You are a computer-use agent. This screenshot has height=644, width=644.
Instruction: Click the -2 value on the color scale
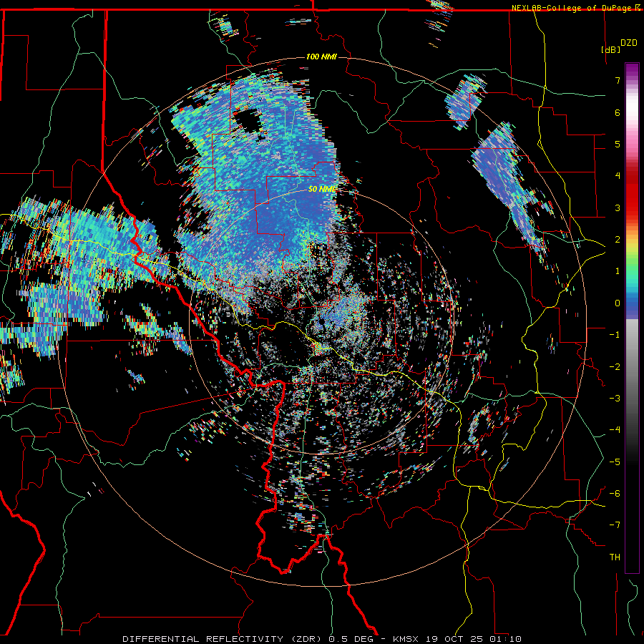[615, 367]
